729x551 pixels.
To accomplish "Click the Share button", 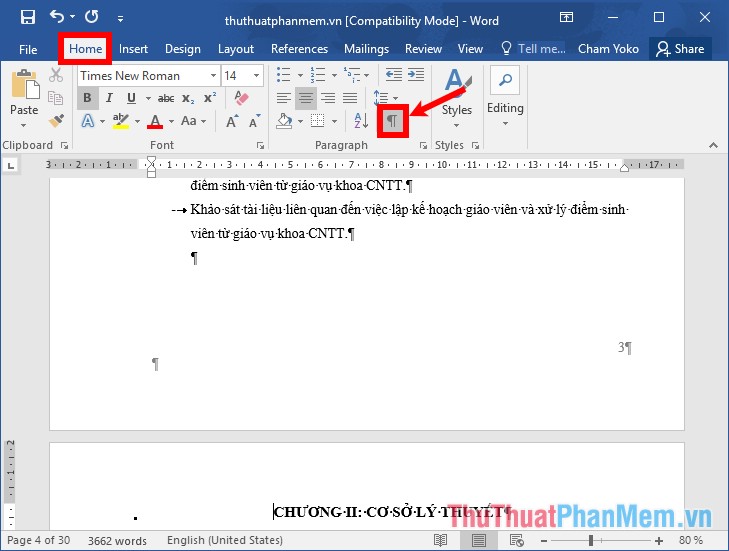I will click(x=679, y=48).
